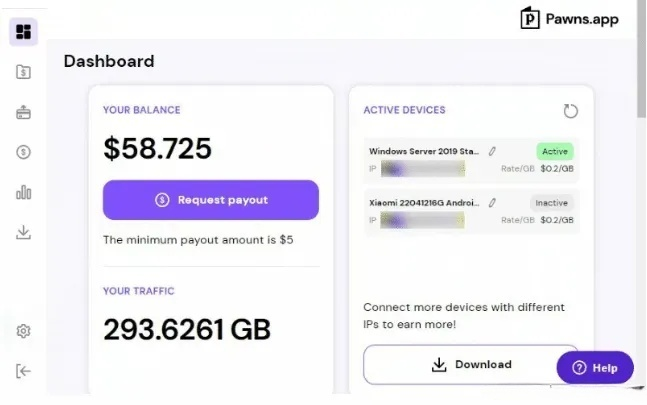Select the dollar coin sidebar icon
This screenshot has width=647, height=405.
pos(23,152)
